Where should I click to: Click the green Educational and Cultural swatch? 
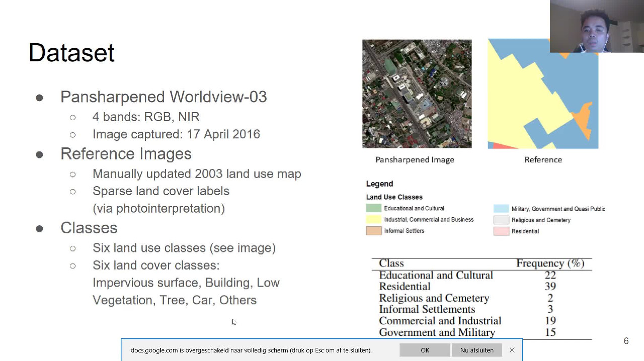pos(374,208)
